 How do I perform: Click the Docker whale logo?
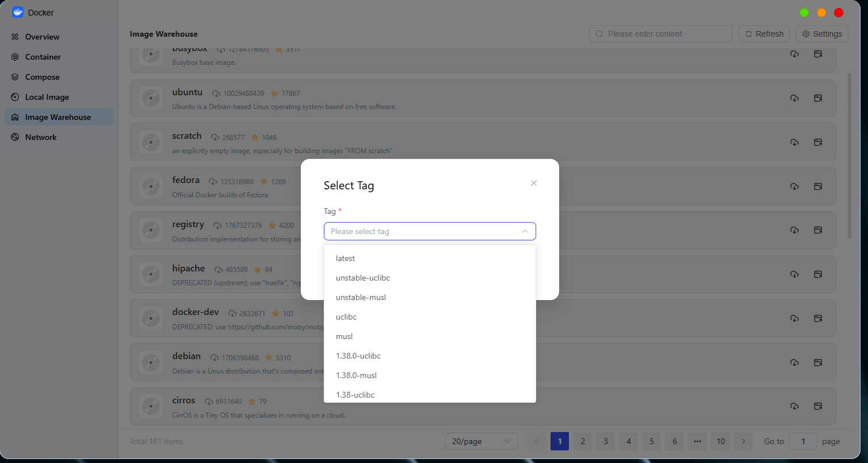coord(18,12)
